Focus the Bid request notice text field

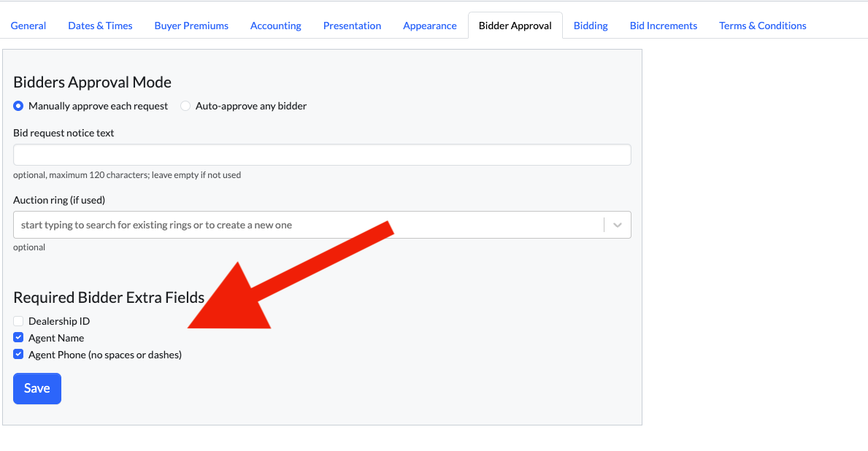(x=322, y=155)
